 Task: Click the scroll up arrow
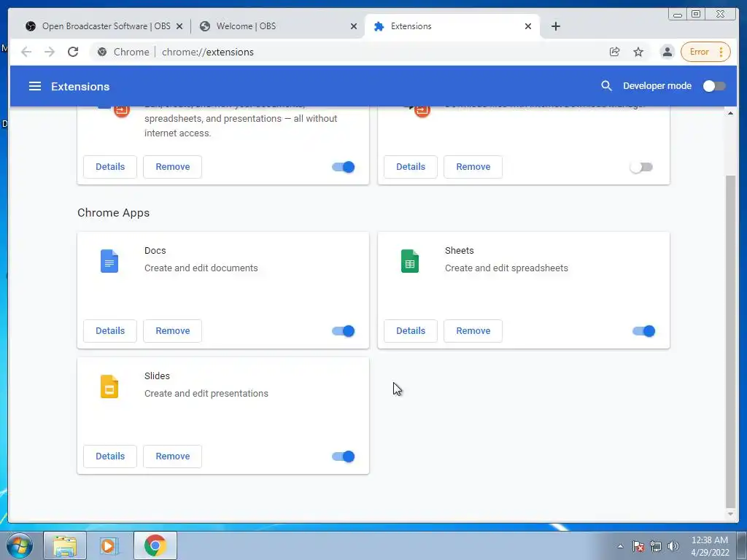tap(730, 113)
